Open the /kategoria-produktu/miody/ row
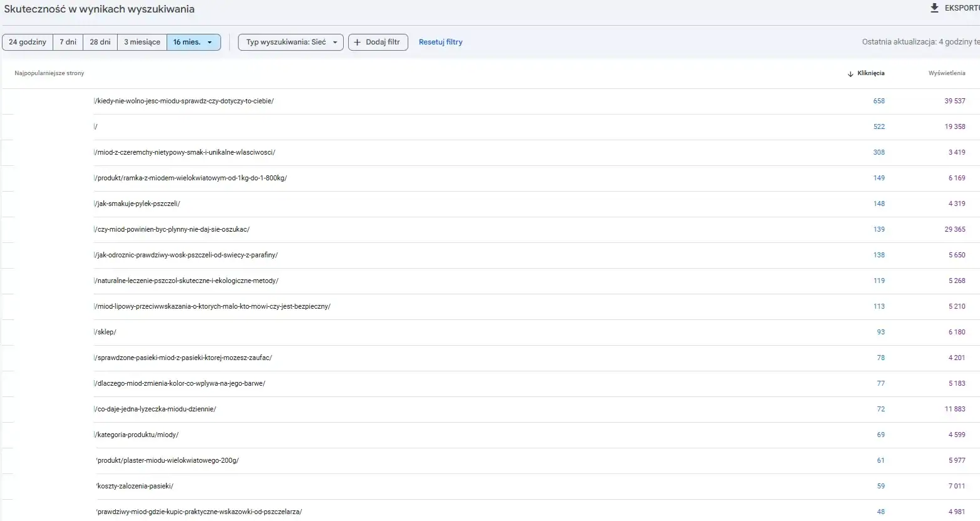980x521 pixels. pos(137,435)
